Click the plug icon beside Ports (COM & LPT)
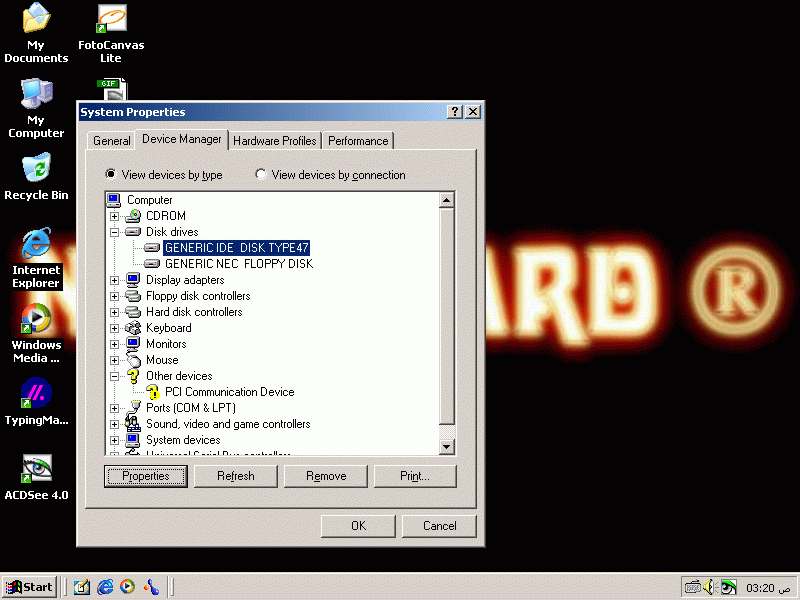The width and height of the screenshot is (800, 600). click(134, 407)
